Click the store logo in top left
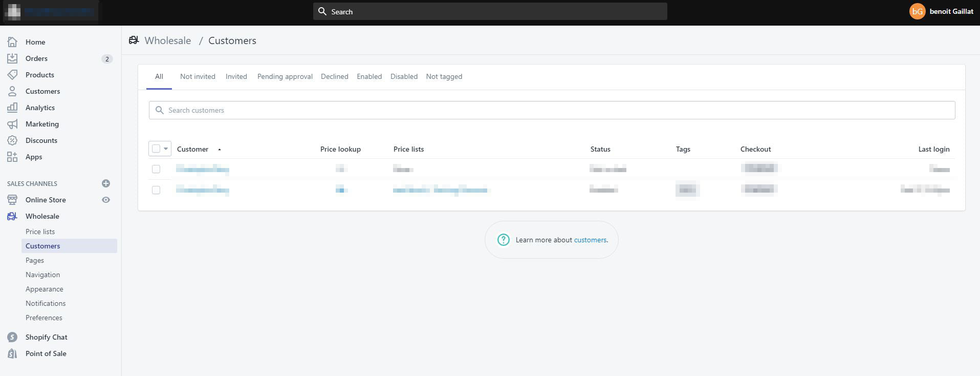980x376 pixels. [13, 11]
